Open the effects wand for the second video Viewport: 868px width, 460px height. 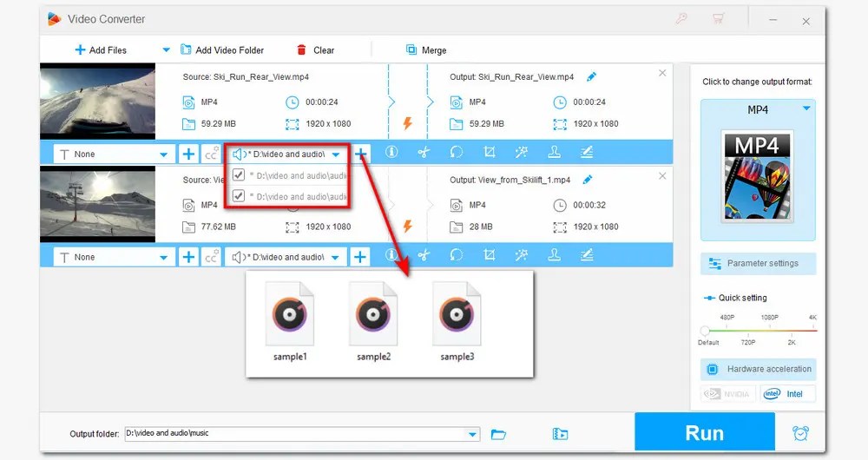[522, 254]
